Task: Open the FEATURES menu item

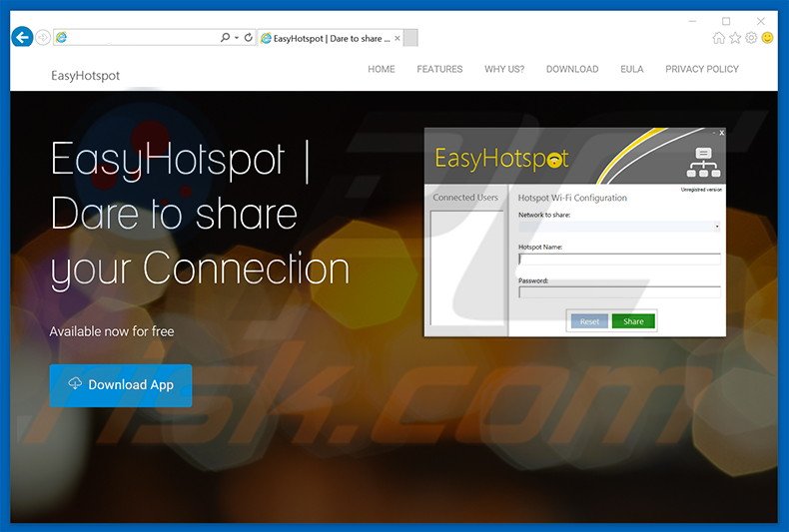Action: click(439, 69)
